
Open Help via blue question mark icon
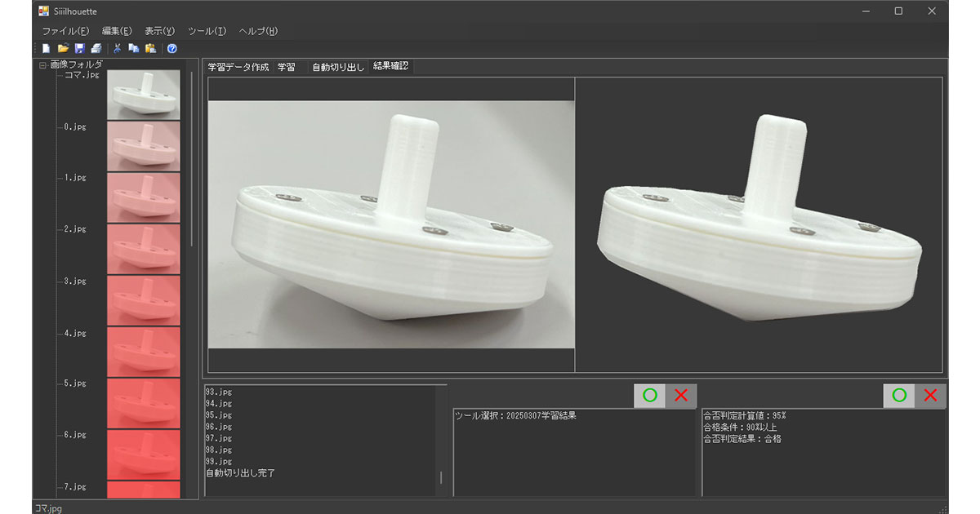[x=171, y=48]
